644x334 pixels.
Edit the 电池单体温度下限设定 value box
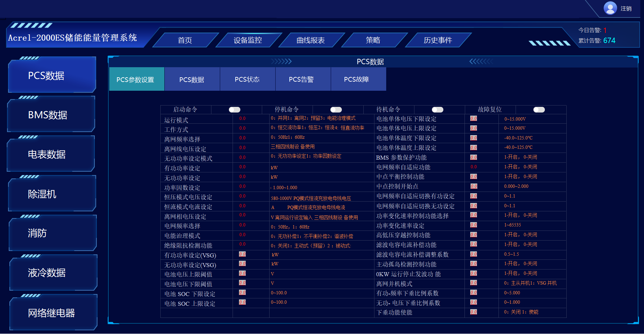coord(474,138)
